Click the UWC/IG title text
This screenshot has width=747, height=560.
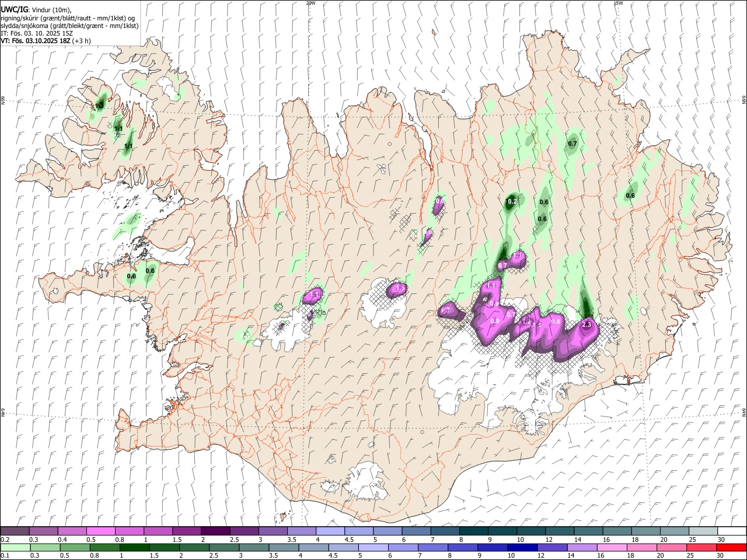point(14,9)
